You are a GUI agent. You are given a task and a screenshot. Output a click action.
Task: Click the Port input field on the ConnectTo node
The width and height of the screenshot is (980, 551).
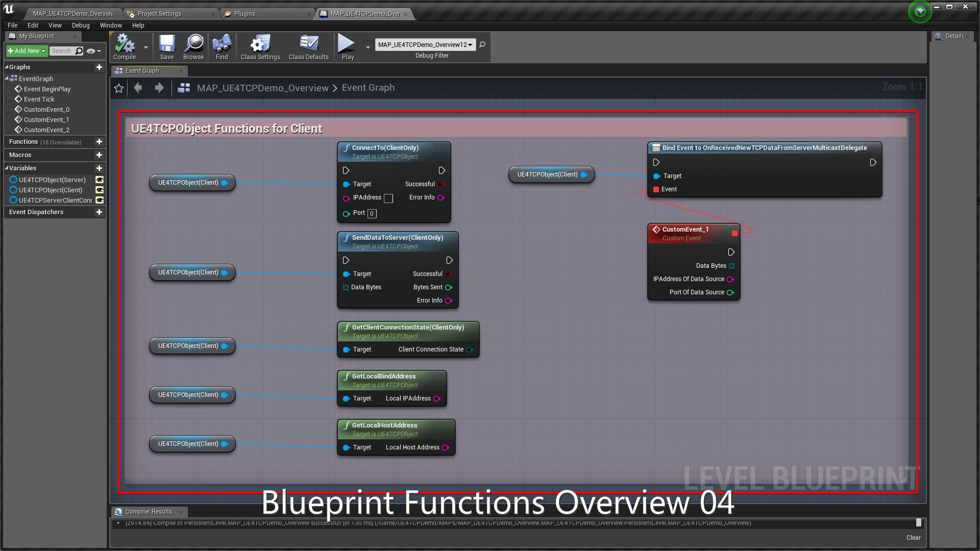click(371, 213)
